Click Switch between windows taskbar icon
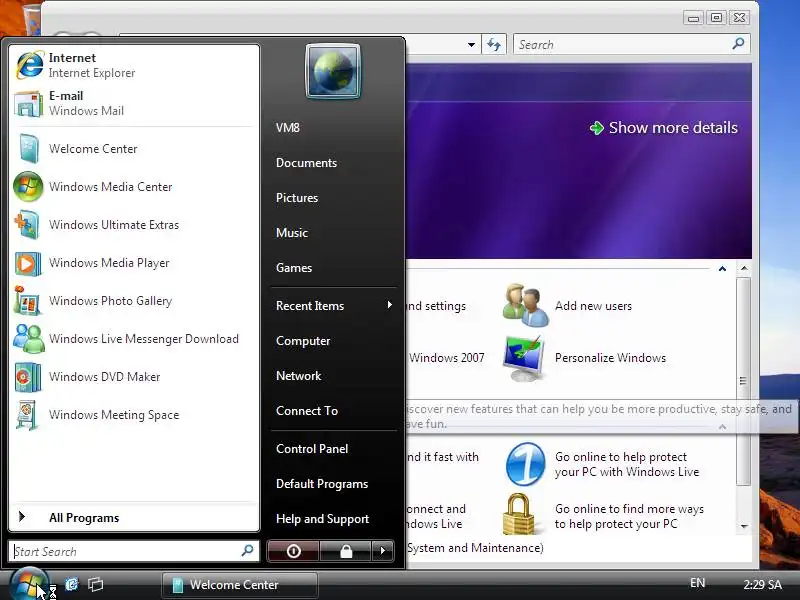800x600 pixels. tap(95, 584)
